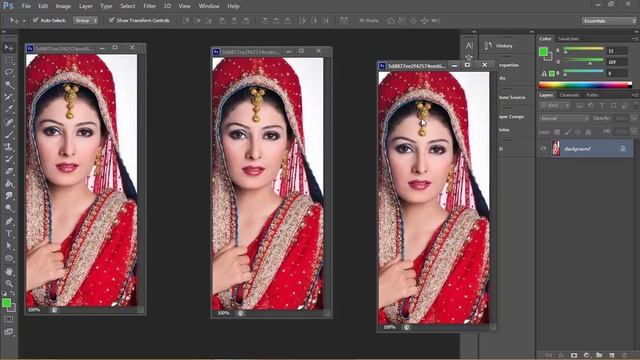Open the Character panel icon
640x360 pixels.
(469, 46)
